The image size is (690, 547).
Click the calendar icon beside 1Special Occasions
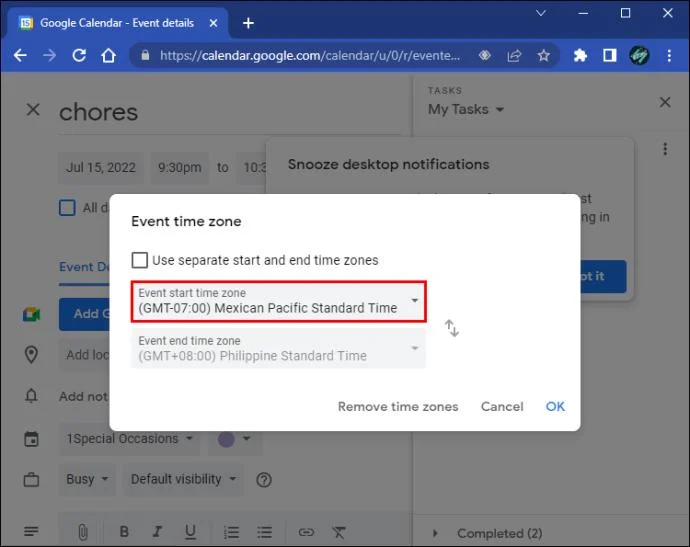pos(31,439)
